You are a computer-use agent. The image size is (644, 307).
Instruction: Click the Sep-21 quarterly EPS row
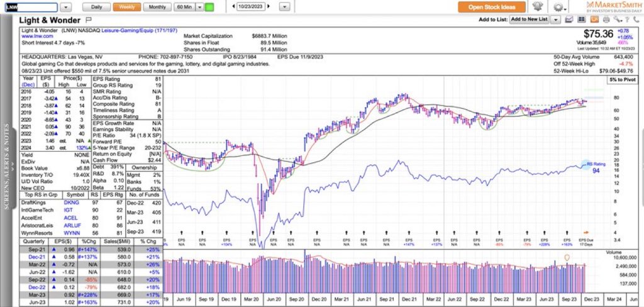(x=91, y=249)
